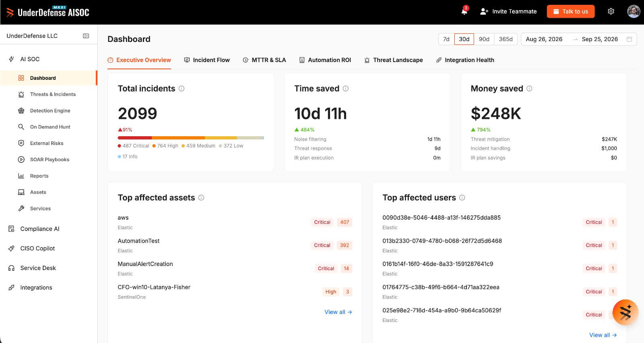Click Invite Teammate
644x343 pixels.
(x=508, y=11)
